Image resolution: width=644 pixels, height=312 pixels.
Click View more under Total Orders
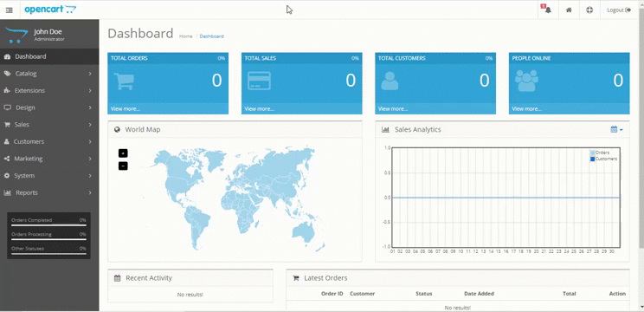pyautogui.click(x=126, y=109)
